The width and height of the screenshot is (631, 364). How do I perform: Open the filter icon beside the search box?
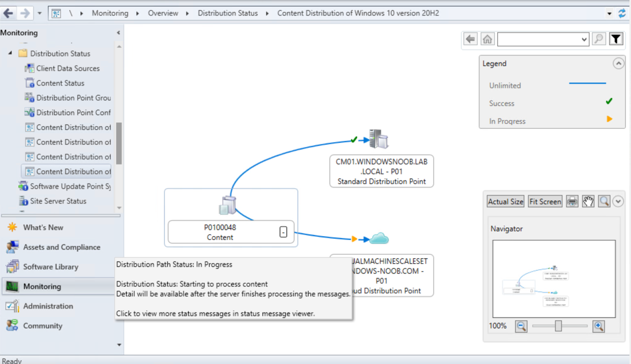click(616, 39)
